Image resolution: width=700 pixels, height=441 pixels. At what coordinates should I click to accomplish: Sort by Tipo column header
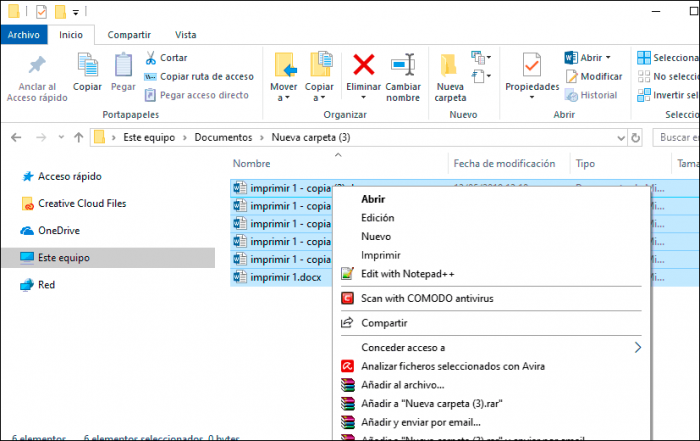point(585,163)
